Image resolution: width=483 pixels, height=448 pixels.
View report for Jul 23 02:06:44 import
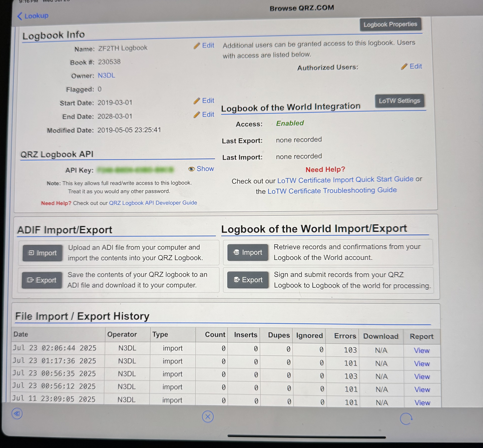coord(422,351)
